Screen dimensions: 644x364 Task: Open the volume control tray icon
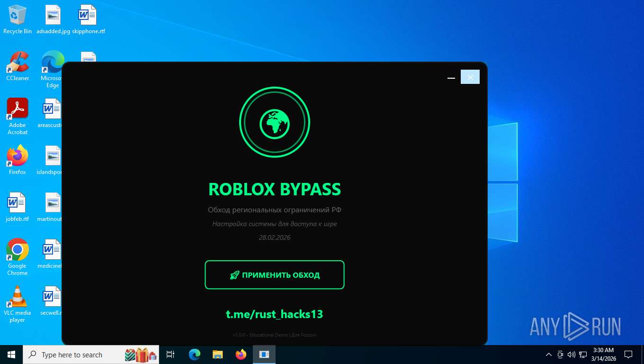571,355
